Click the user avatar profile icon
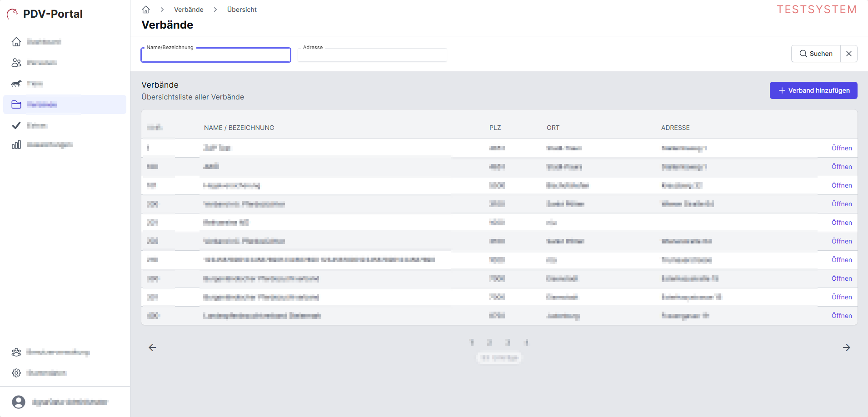This screenshot has width=868, height=417. pos(19,402)
